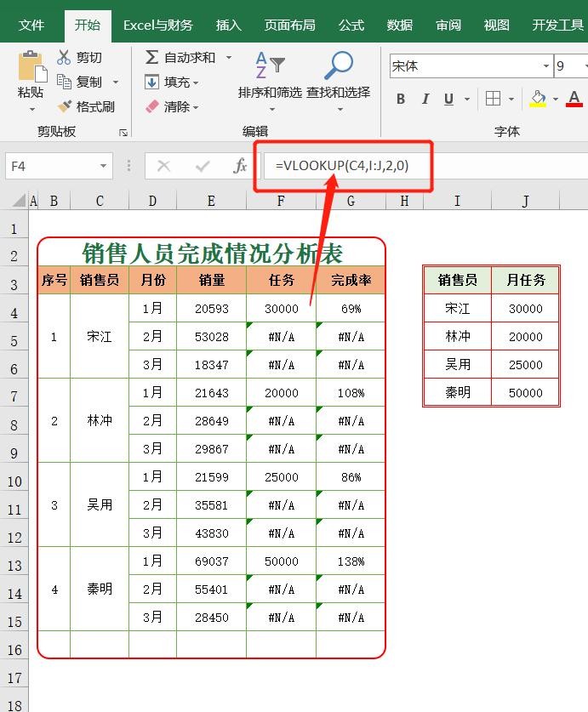The height and width of the screenshot is (712, 588).
Task: Expand the Fill options dropdown
Action: (196, 83)
